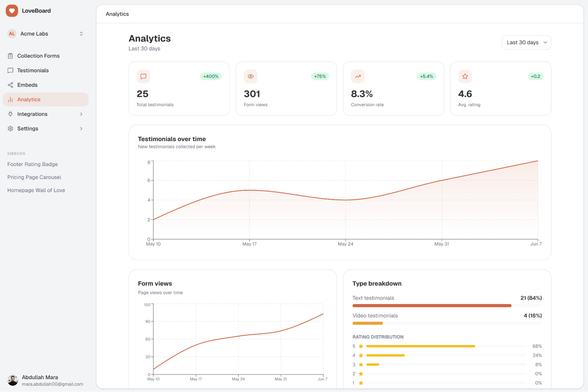Click the star icon on Avg. rating card
The height and width of the screenshot is (392, 588).
465,76
